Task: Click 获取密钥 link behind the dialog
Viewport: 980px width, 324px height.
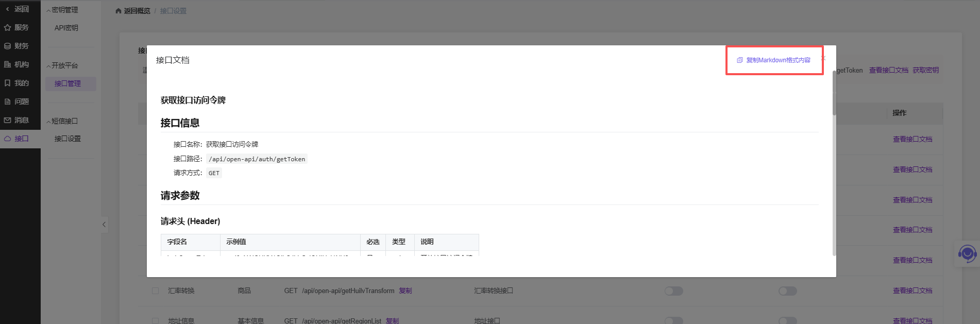Action: click(x=926, y=70)
